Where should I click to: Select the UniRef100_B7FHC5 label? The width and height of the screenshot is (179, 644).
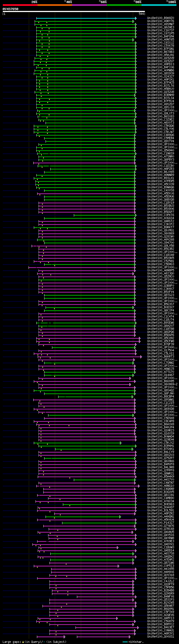(x=161, y=83)
